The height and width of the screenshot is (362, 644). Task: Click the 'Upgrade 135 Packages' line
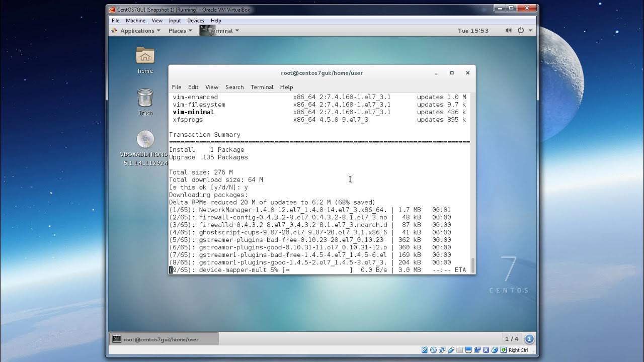click(208, 157)
